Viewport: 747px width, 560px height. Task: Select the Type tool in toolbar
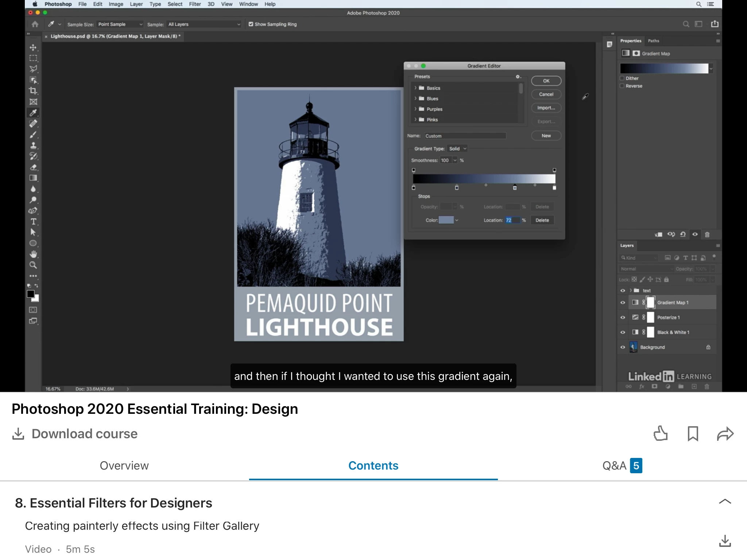point(33,222)
